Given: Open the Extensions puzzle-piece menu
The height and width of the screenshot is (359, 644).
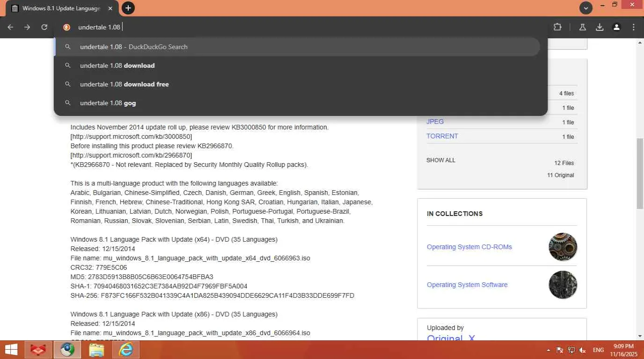Looking at the screenshot, I should (x=557, y=27).
